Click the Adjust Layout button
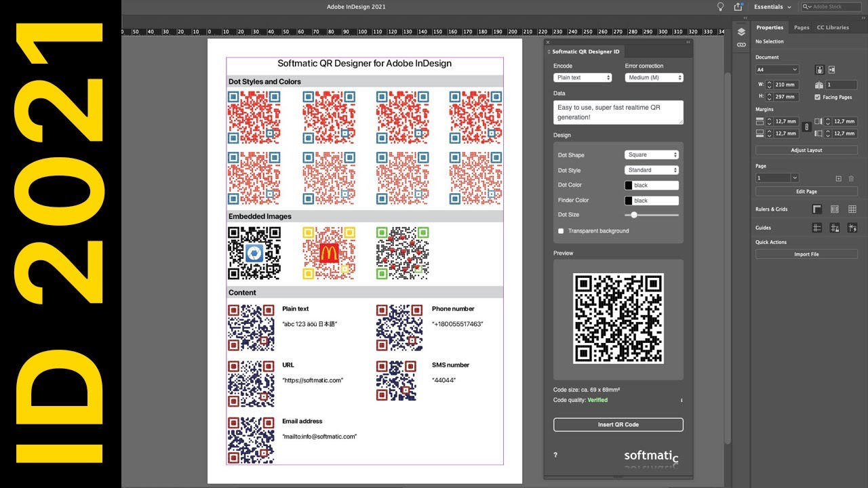The image size is (868, 488). point(806,150)
